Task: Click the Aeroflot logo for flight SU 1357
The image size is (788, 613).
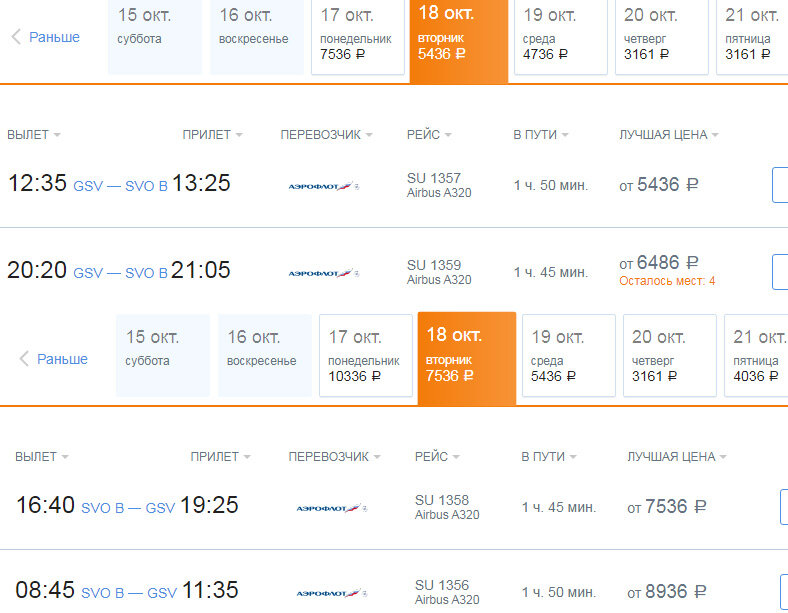Action: tap(324, 186)
